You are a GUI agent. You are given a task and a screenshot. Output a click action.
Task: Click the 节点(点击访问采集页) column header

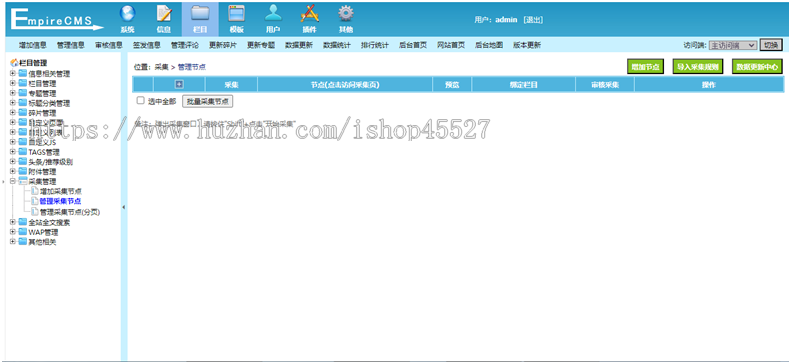345,85
